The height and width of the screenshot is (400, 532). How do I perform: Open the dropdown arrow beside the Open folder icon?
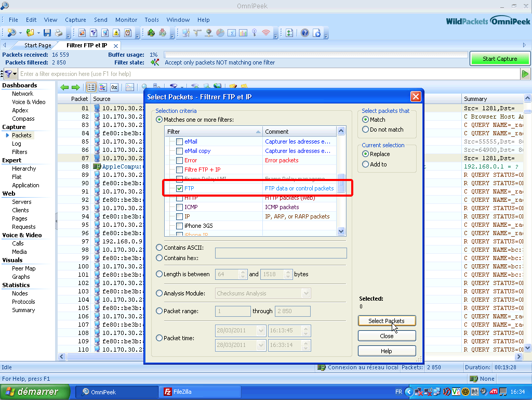pos(38,33)
